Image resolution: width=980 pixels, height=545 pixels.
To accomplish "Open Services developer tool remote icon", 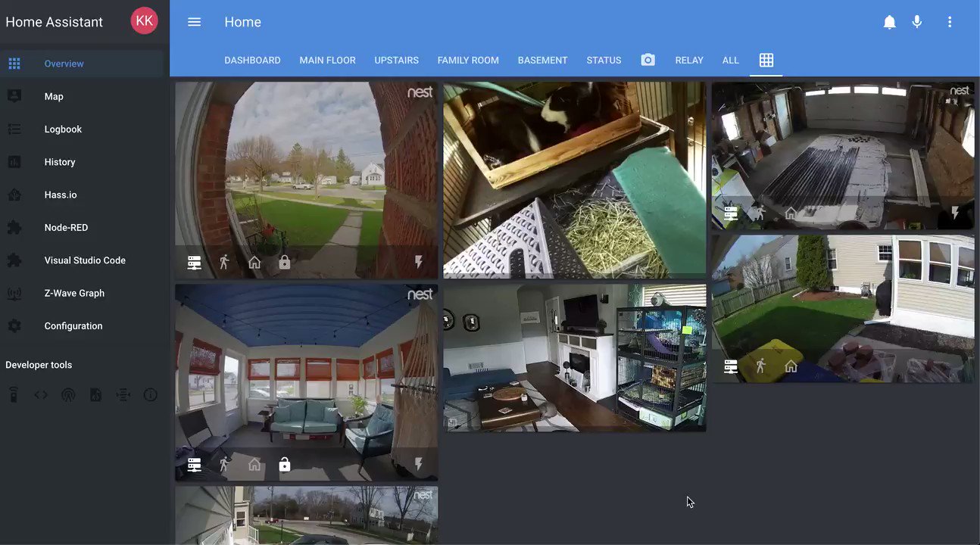I will 14,394.
